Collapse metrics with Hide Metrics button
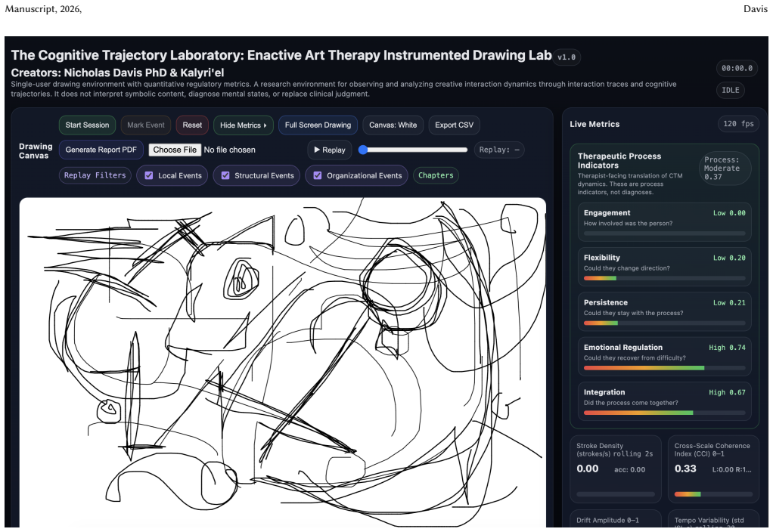The height and width of the screenshot is (532, 773). tap(243, 125)
